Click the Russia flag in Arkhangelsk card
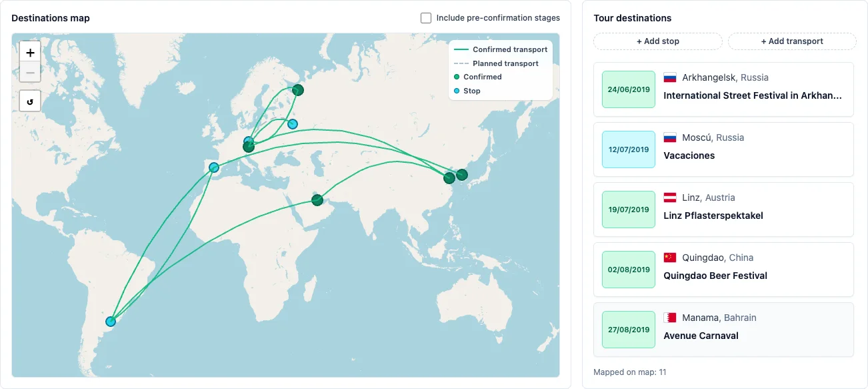 tap(670, 77)
